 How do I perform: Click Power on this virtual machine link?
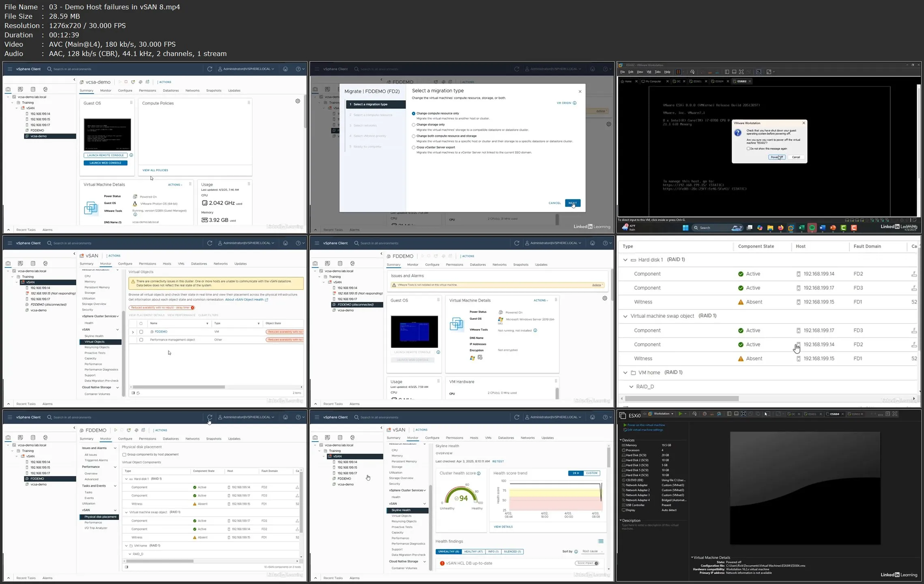(646, 425)
